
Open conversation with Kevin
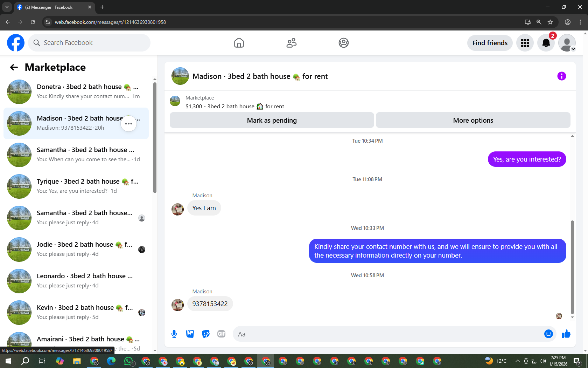pyautogui.click(x=76, y=313)
